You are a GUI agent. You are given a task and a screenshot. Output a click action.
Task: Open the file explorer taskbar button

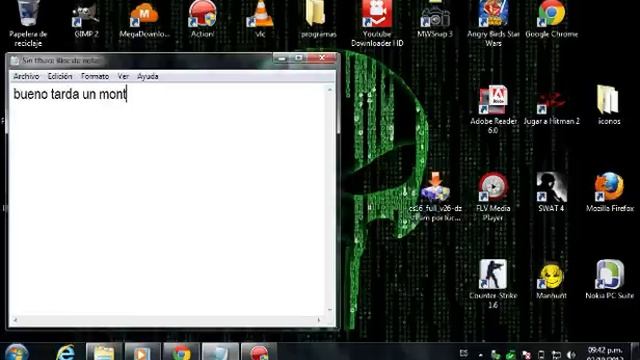click(104, 352)
